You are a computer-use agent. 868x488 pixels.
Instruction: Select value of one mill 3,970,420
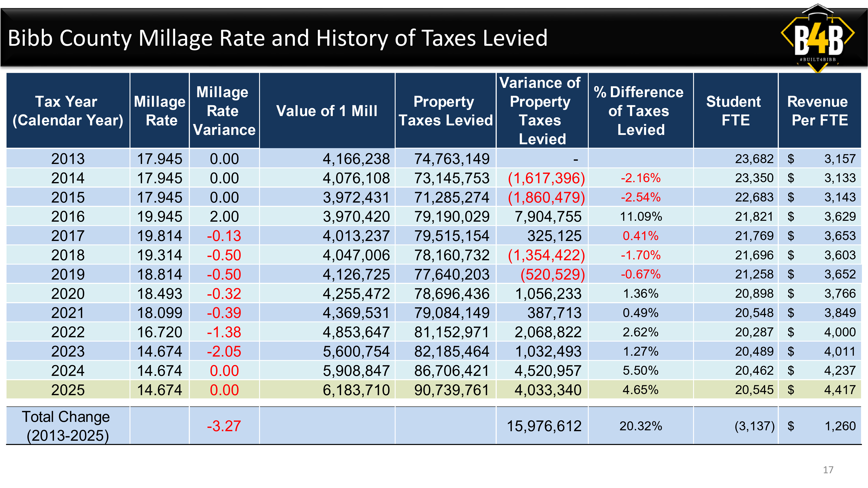coord(356,216)
